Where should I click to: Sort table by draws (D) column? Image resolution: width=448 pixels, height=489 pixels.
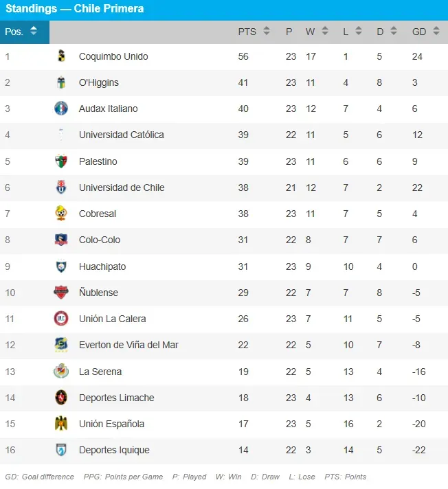coord(386,32)
